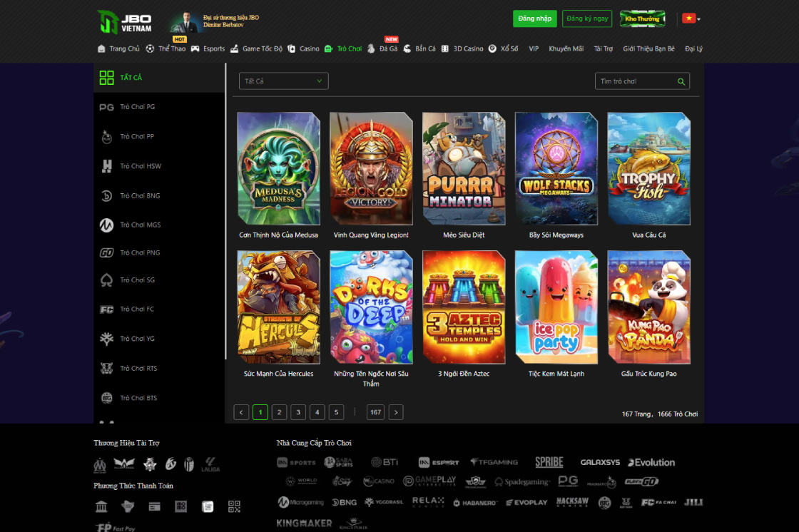Open the Thể Thao menu
Screen dimensions: 799x532
[166, 48]
